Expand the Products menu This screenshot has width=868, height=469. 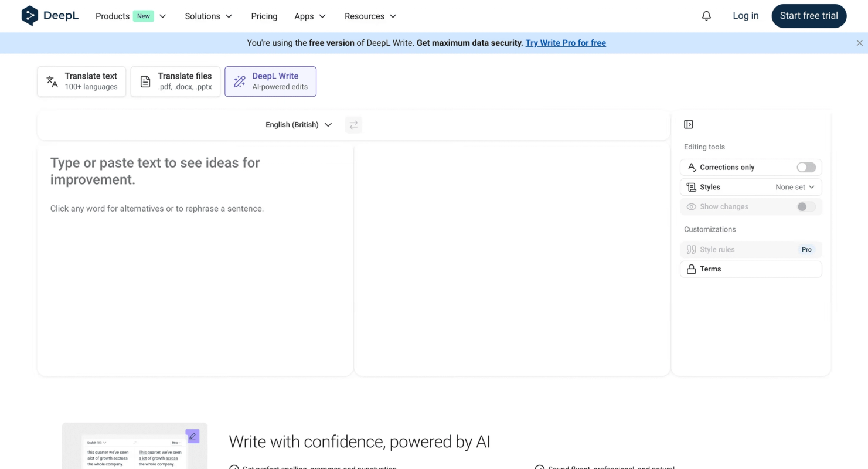point(131,16)
